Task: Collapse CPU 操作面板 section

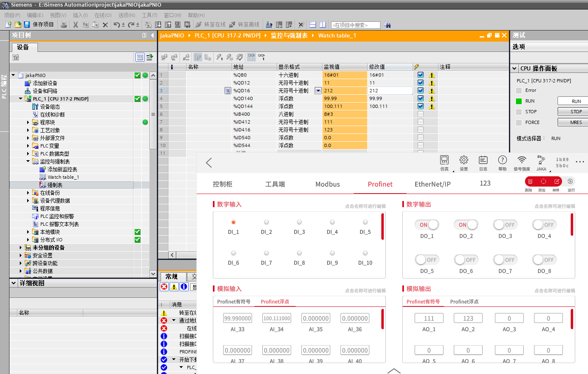Action: 514,69
